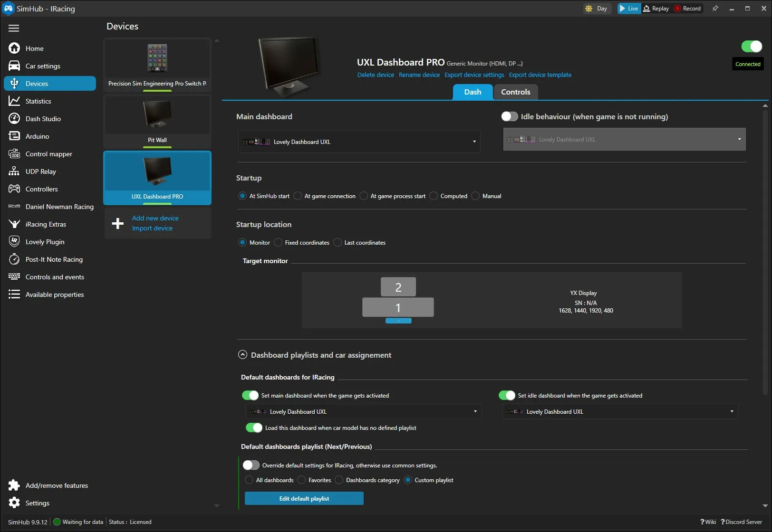Open the Idle behaviour dashboard dropdown
772x532 pixels.
pos(624,139)
